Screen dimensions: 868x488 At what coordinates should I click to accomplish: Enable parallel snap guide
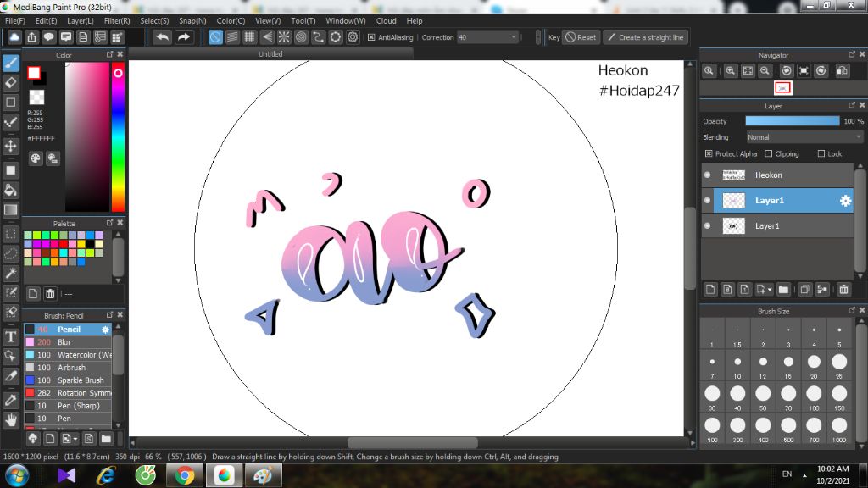pyautogui.click(x=232, y=37)
